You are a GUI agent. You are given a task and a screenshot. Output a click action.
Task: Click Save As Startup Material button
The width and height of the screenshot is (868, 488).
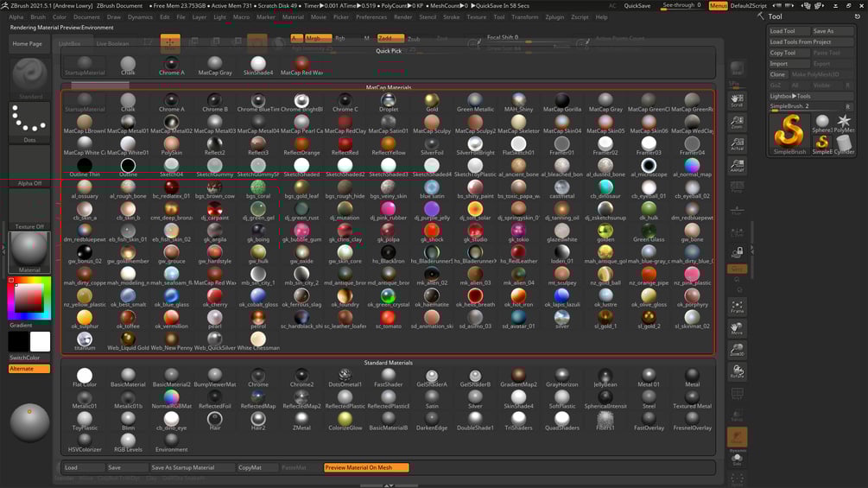(x=191, y=467)
